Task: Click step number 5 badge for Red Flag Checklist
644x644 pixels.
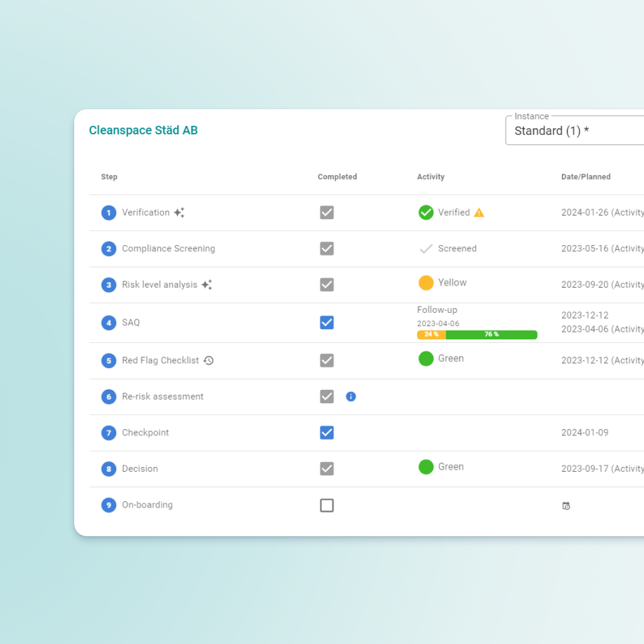Action: 108,360
